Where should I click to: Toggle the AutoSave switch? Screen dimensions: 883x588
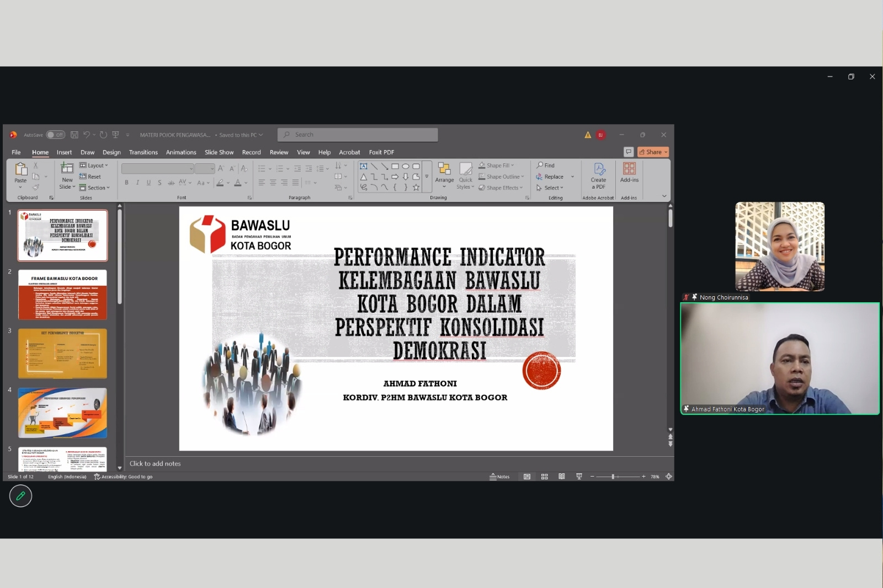click(56, 135)
